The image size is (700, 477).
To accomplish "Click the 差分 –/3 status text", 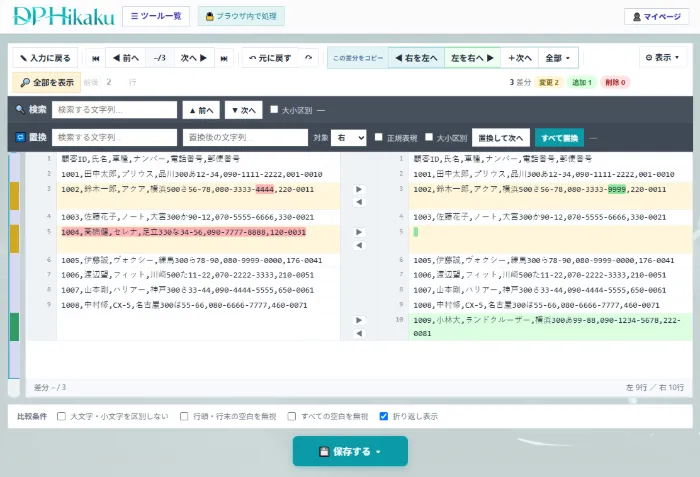I will click(x=50, y=387).
